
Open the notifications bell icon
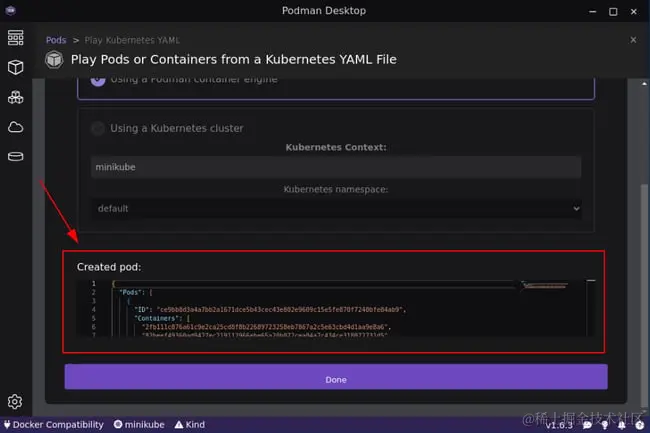622,425
